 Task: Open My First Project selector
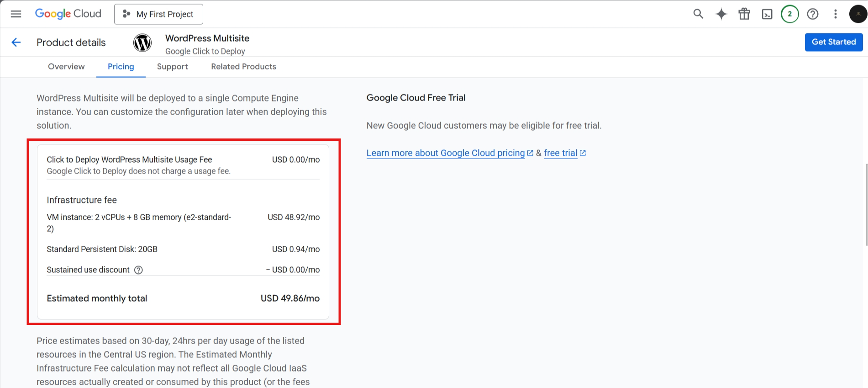pyautogui.click(x=158, y=14)
